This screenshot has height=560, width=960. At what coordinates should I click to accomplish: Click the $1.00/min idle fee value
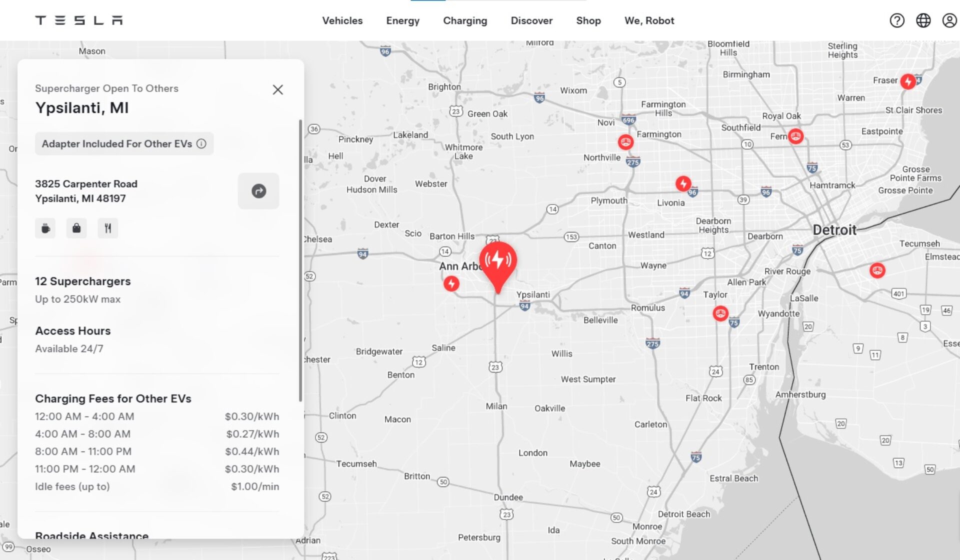click(255, 486)
